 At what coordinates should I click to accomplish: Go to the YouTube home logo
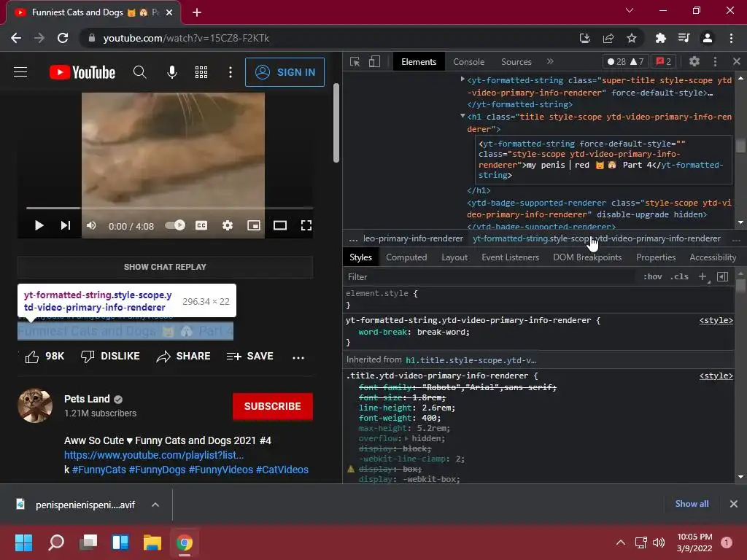tap(82, 72)
